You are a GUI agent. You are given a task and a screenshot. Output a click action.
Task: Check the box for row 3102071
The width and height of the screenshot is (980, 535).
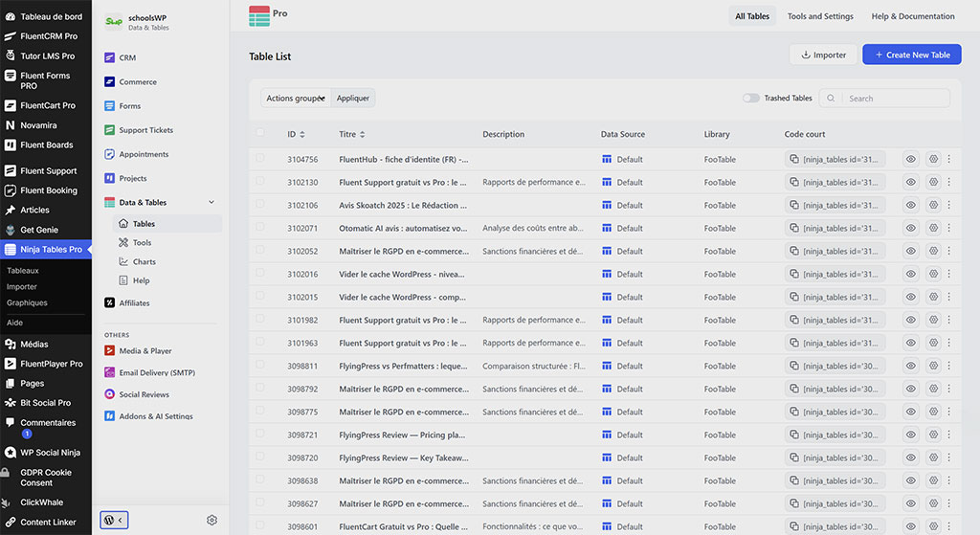260,227
